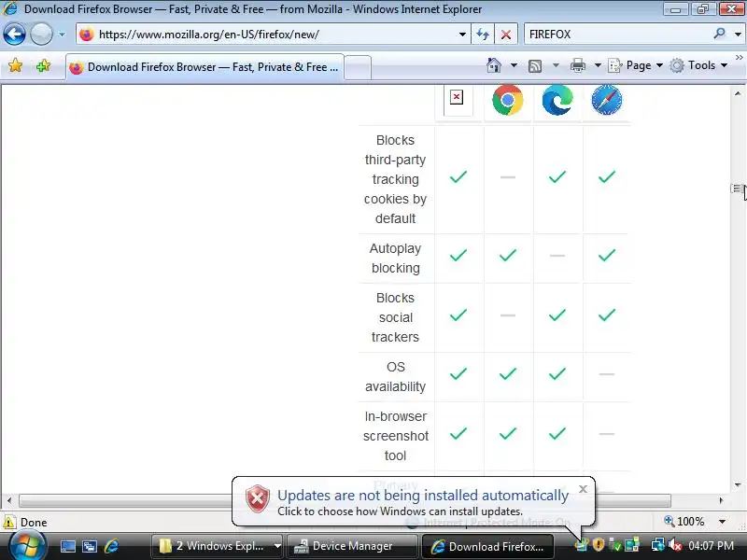Click the Print toolbar icon

(577, 65)
